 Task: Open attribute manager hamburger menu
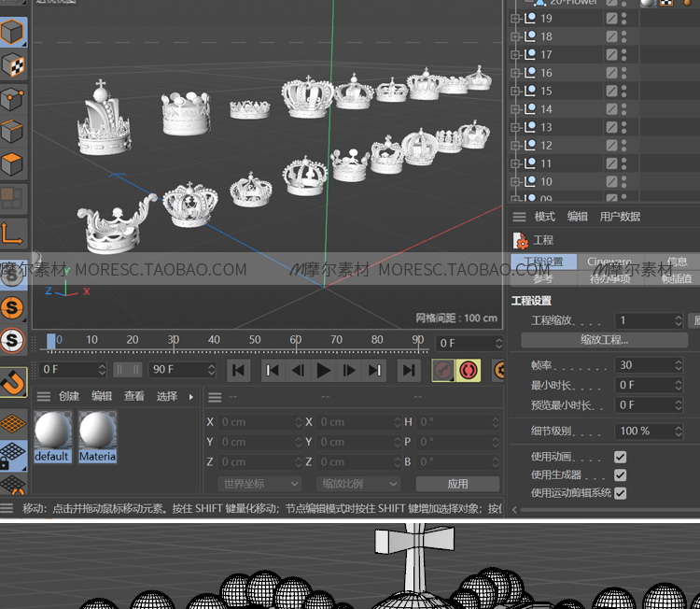click(x=519, y=217)
